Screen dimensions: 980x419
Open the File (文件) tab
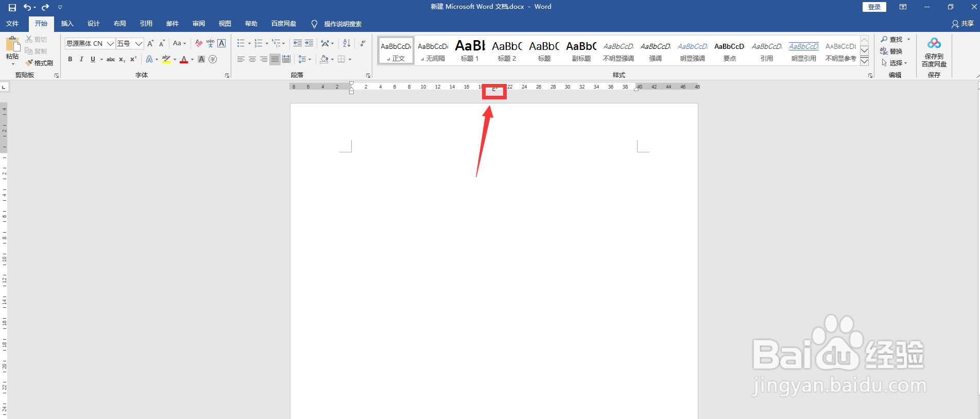tap(12, 24)
